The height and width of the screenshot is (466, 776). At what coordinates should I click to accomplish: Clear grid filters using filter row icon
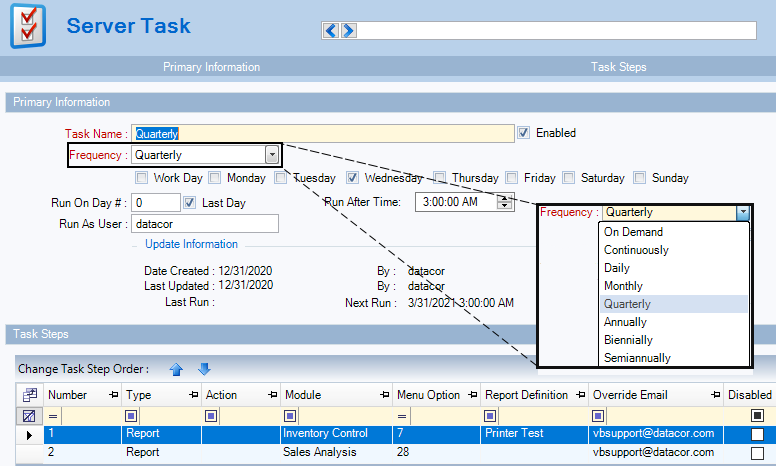click(x=29, y=416)
